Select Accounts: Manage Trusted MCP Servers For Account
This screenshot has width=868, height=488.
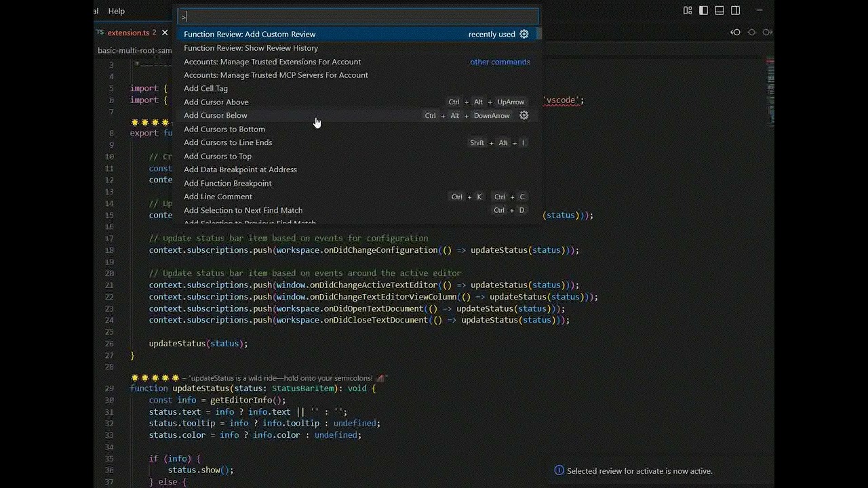[357, 75]
